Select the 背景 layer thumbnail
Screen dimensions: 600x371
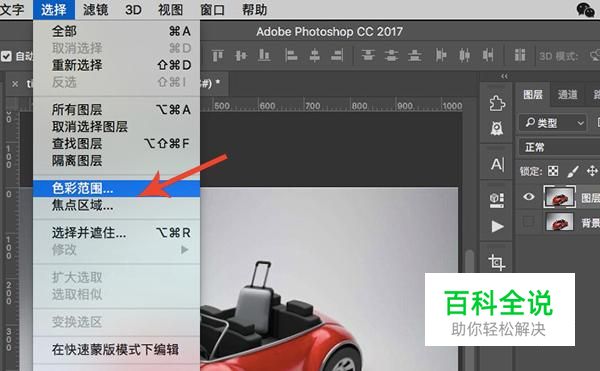tap(559, 221)
